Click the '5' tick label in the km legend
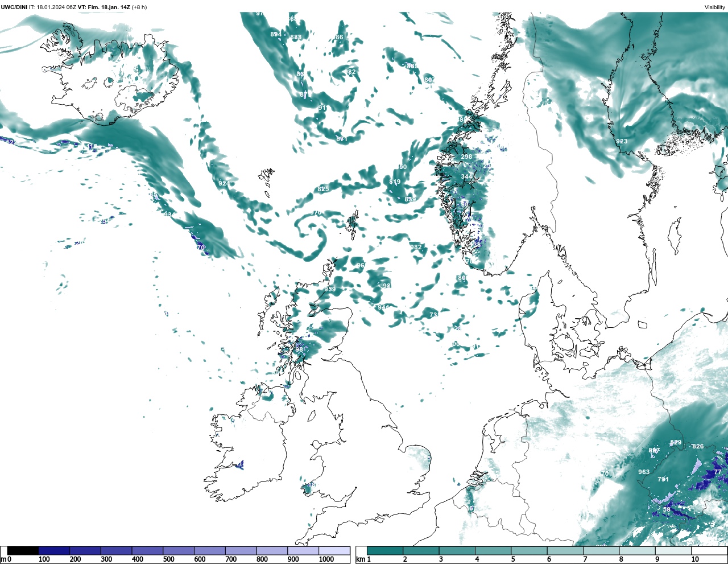The image size is (728, 564). point(513,559)
